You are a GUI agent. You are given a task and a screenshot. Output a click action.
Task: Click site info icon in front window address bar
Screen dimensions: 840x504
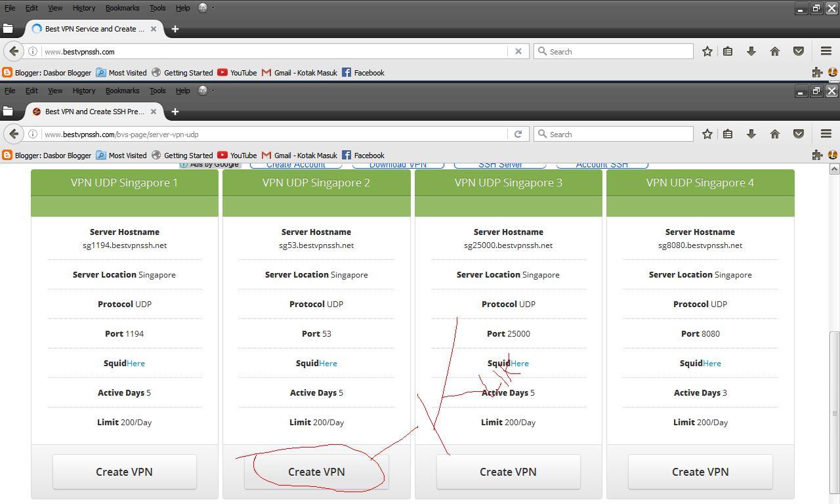pos(32,134)
